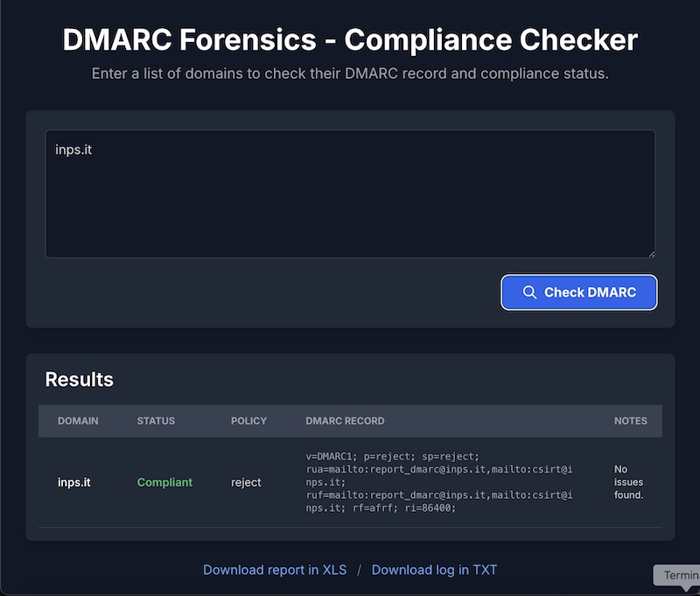700x596 pixels.
Task: Click the resize handle of the domain textarea
Action: pyautogui.click(x=650, y=253)
